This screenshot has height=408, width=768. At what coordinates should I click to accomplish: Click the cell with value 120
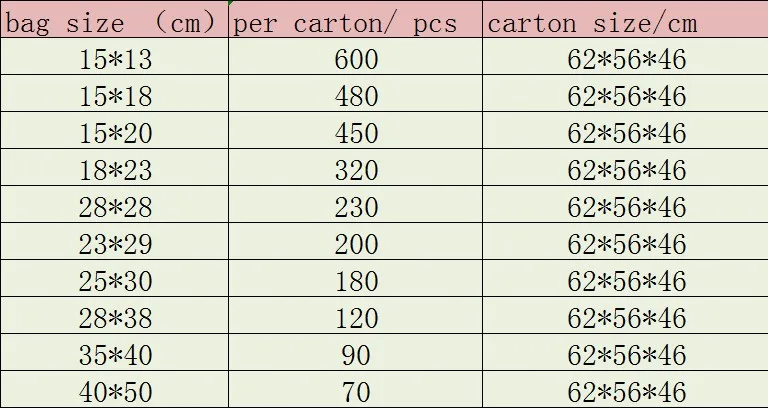(x=356, y=319)
